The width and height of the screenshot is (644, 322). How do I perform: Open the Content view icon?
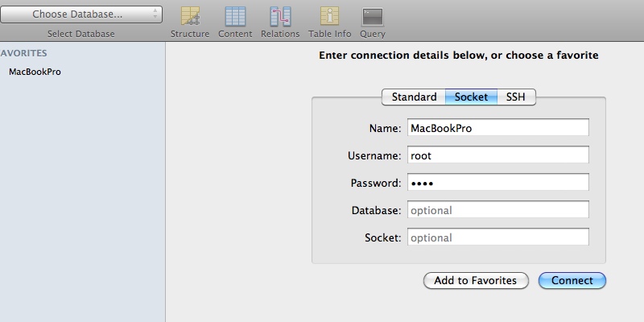(x=235, y=16)
